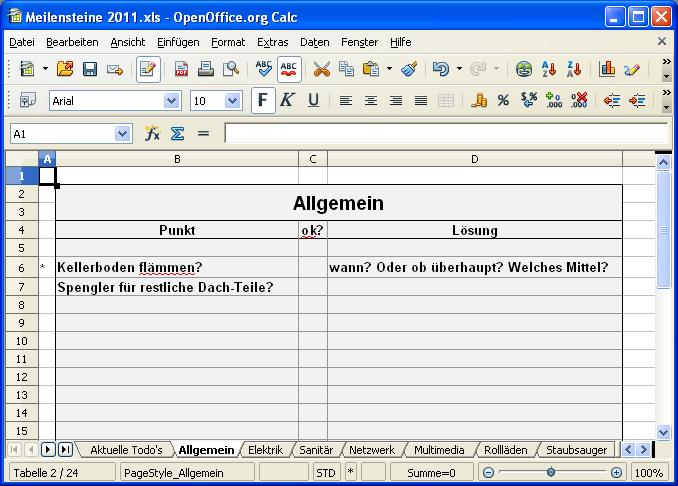Click the Insert Chart icon

607,69
